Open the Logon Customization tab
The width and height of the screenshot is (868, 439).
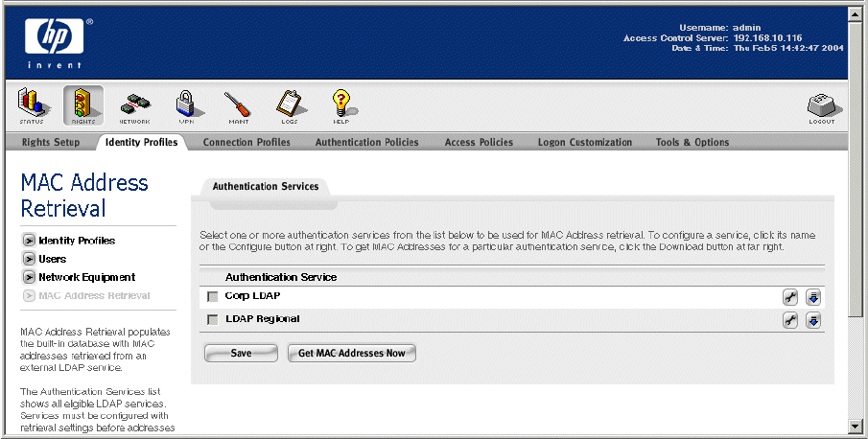(x=585, y=142)
